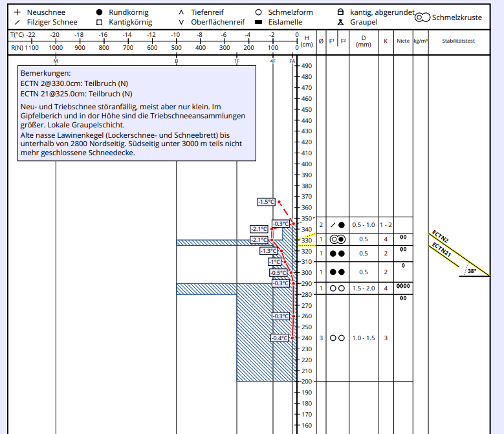Click the Stabilitätstest column header
The width and height of the screenshot is (504, 434).
click(x=459, y=41)
